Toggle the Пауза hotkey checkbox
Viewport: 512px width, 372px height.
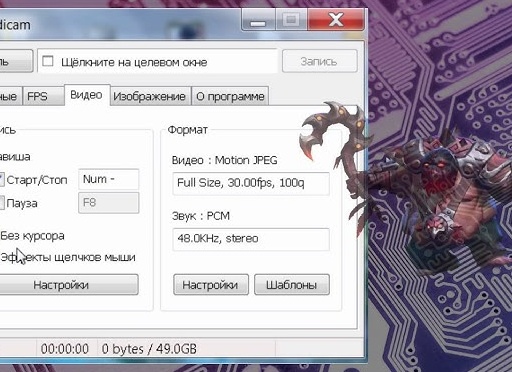tap(1, 203)
